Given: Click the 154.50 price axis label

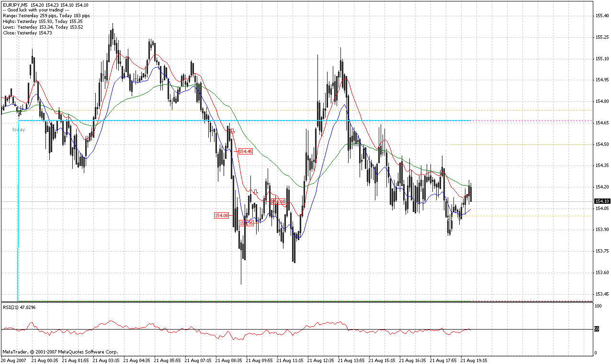Looking at the screenshot, I should coord(602,144).
